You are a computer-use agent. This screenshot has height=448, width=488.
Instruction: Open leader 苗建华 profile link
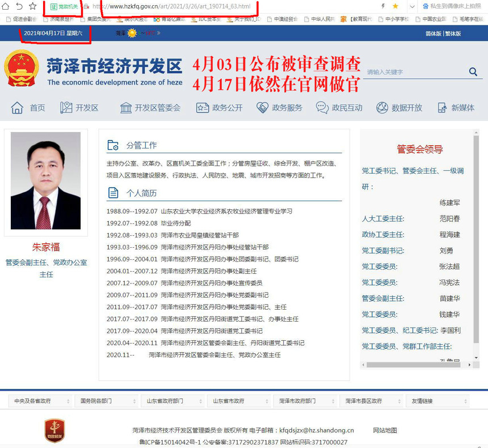[450, 299]
